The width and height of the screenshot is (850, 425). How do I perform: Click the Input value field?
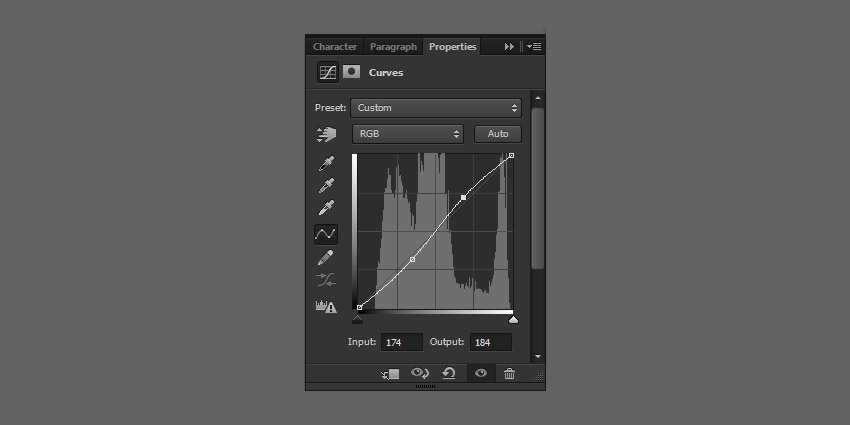(x=402, y=343)
